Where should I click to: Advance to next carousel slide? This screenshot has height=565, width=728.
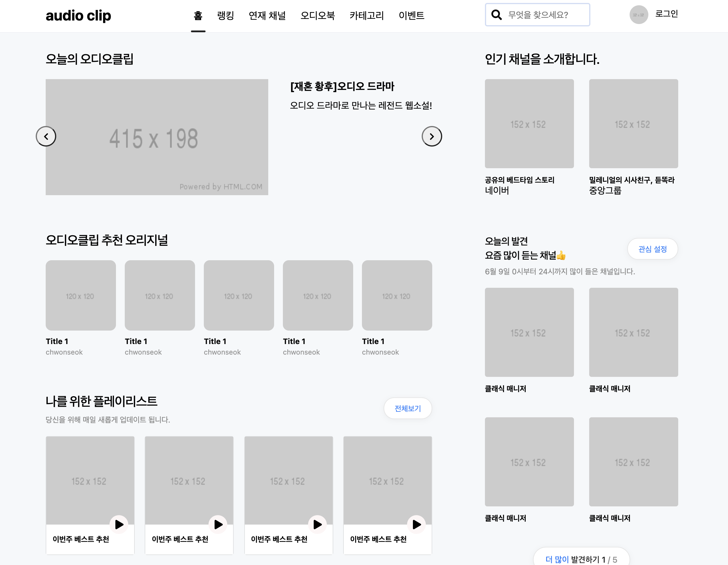(432, 136)
